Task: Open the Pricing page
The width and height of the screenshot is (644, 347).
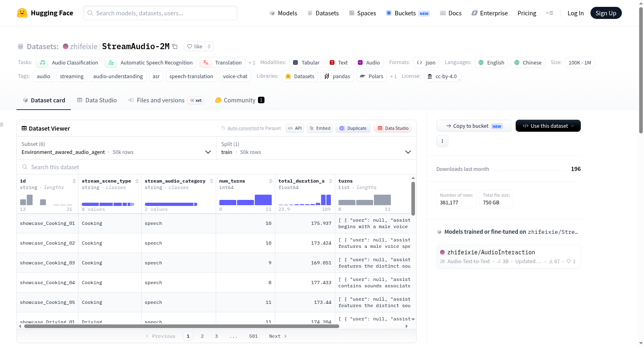Action: pos(527,13)
